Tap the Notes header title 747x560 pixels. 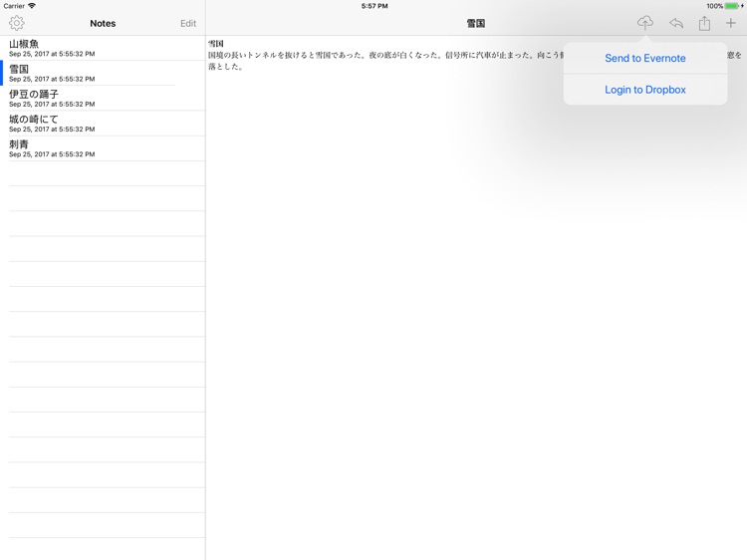coord(103,23)
